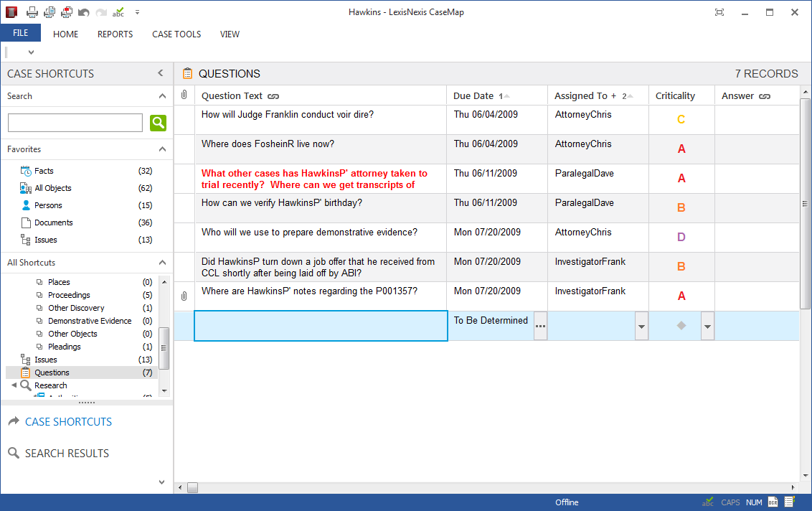Click the green search button
Screen dimensions: 812x511
pos(158,123)
